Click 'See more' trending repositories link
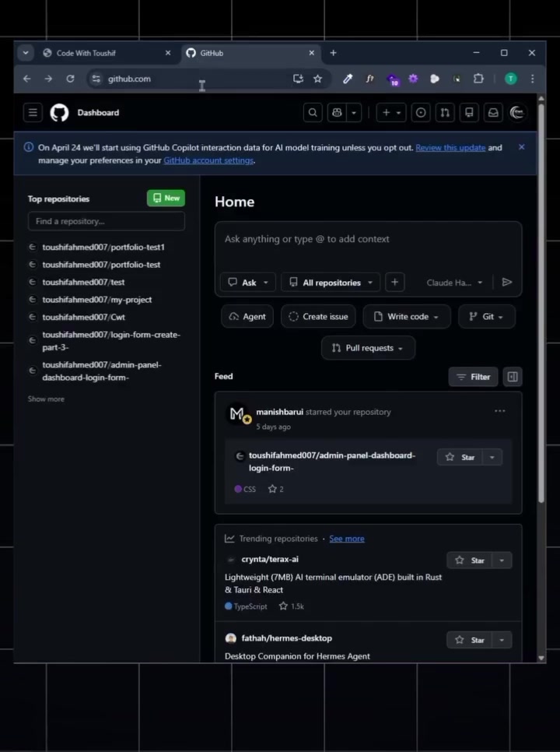 tap(347, 539)
